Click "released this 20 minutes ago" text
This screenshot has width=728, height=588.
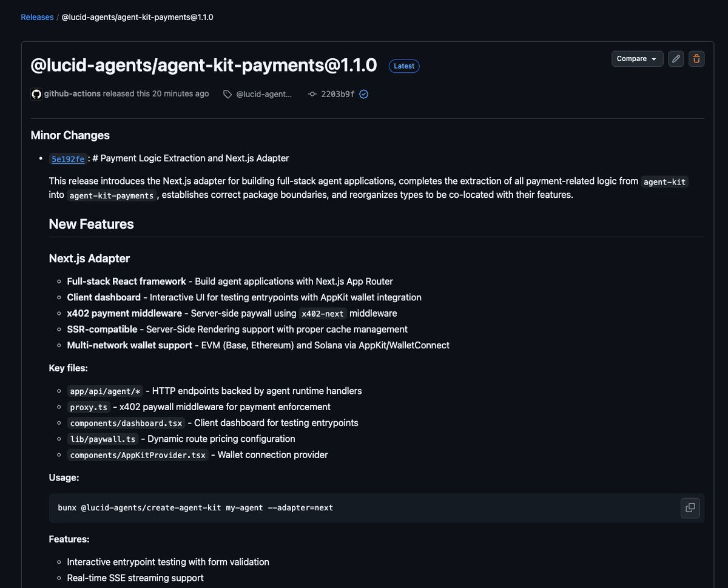[156, 94]
